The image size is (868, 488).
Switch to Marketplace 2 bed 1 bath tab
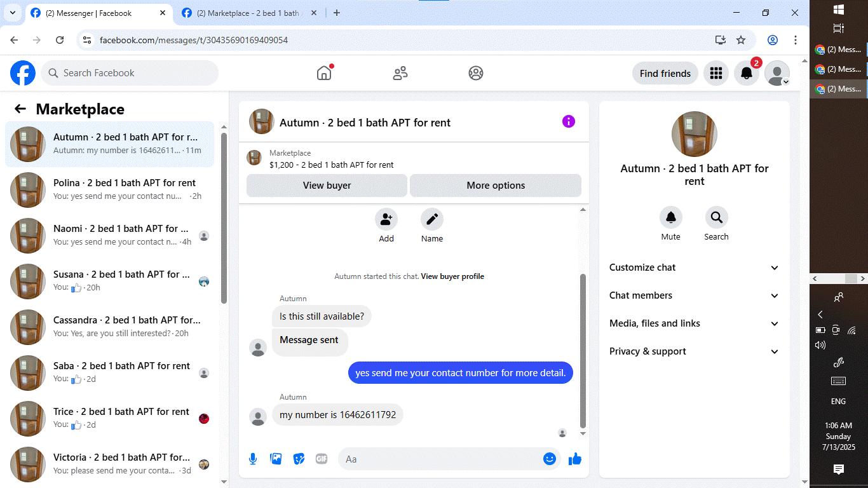pyautogui.click(x=250, y=13)
